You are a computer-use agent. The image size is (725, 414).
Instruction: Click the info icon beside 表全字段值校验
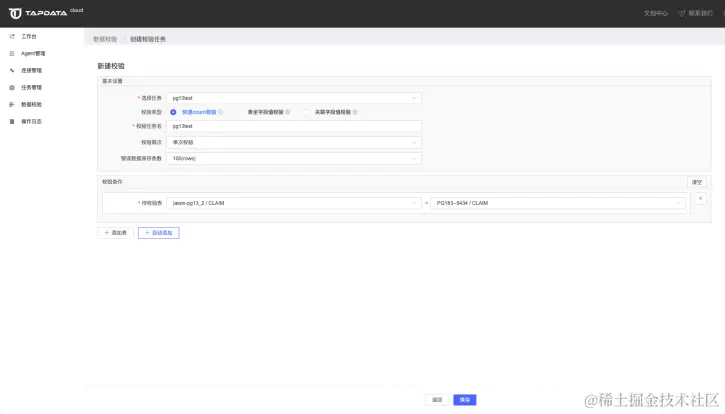pyautogui.click(x=288, y=112)
